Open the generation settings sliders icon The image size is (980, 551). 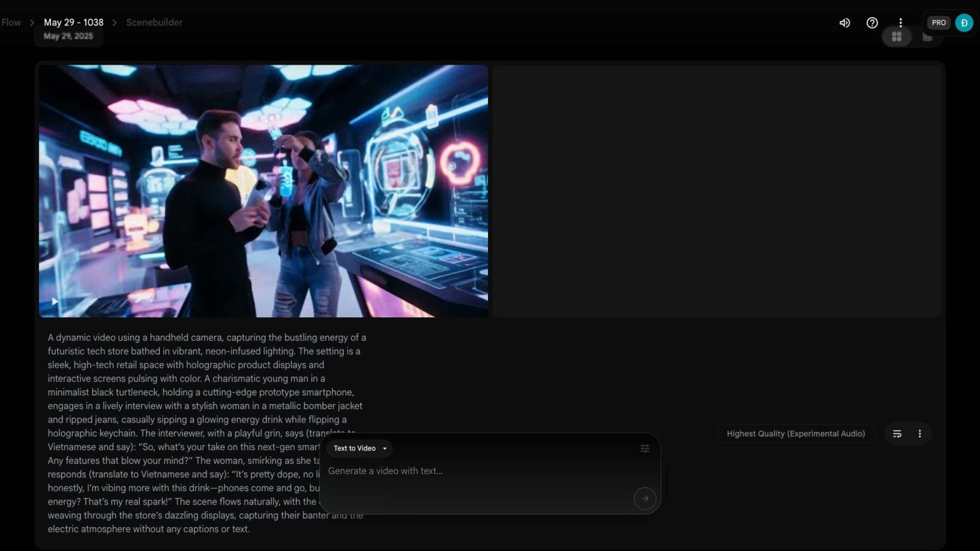pyautogui.click(x=645, y=448)
